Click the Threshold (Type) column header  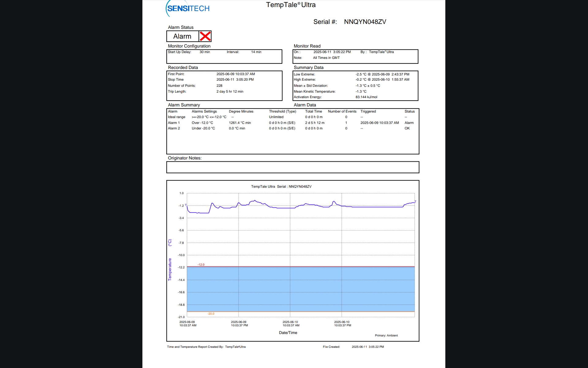[x=282, y=112]
